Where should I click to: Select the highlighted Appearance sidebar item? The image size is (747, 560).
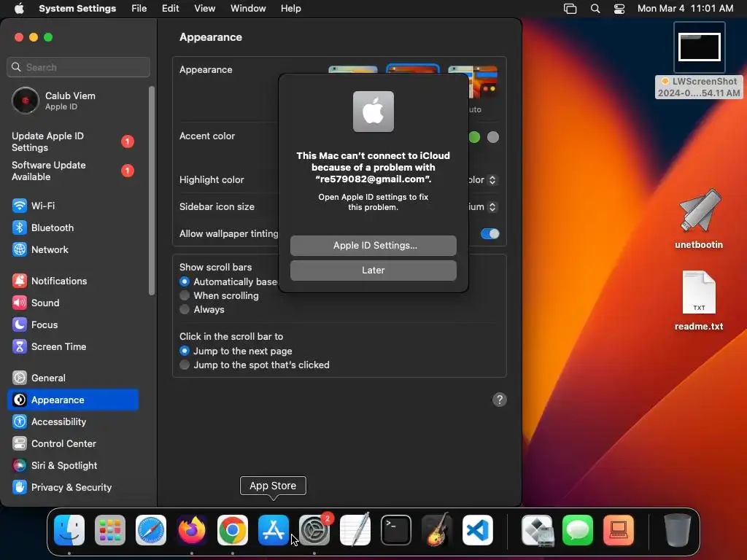click(73, 400)
